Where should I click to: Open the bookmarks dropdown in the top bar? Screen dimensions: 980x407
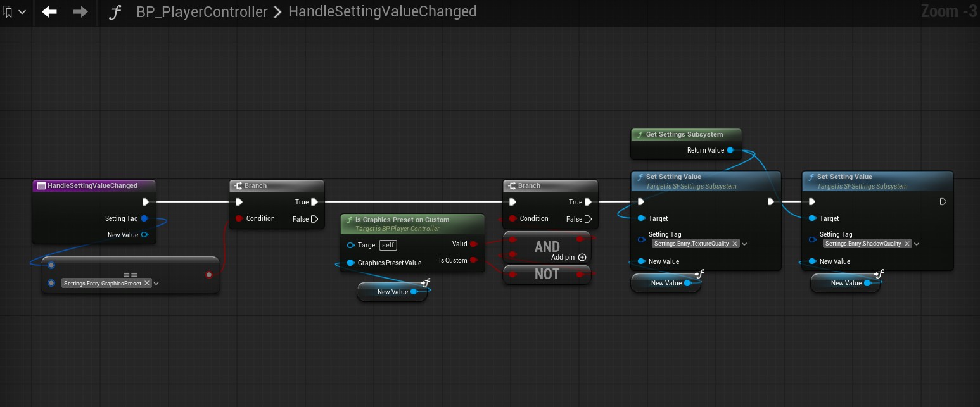point(15,12)
